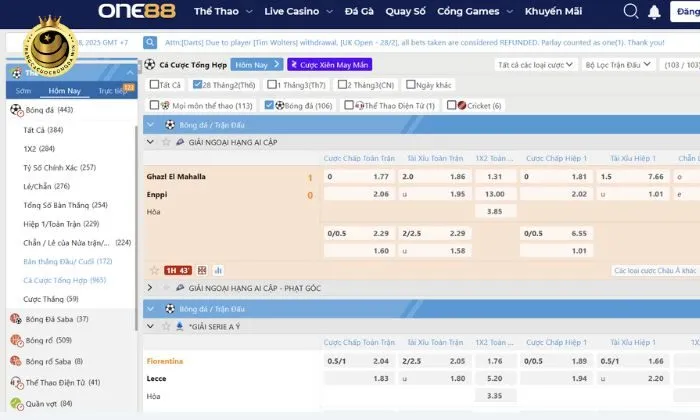
Task: Collapse Giải Serie A Ý league chevron
Action: (150, 326)
